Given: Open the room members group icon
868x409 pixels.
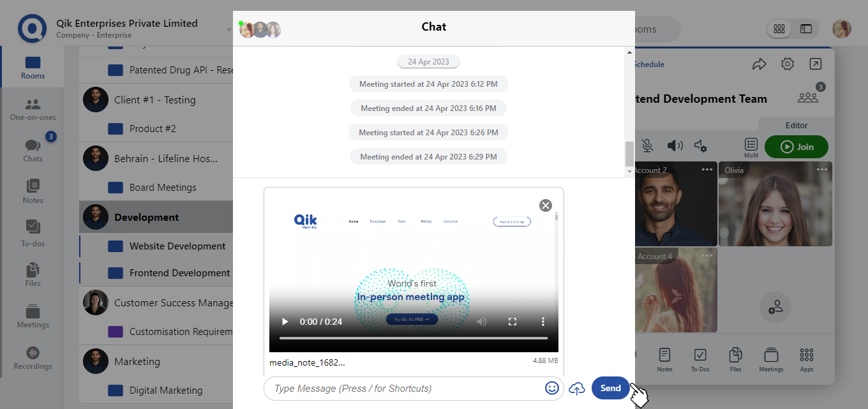Looking at the screenshot, I should tap(808, 98).
